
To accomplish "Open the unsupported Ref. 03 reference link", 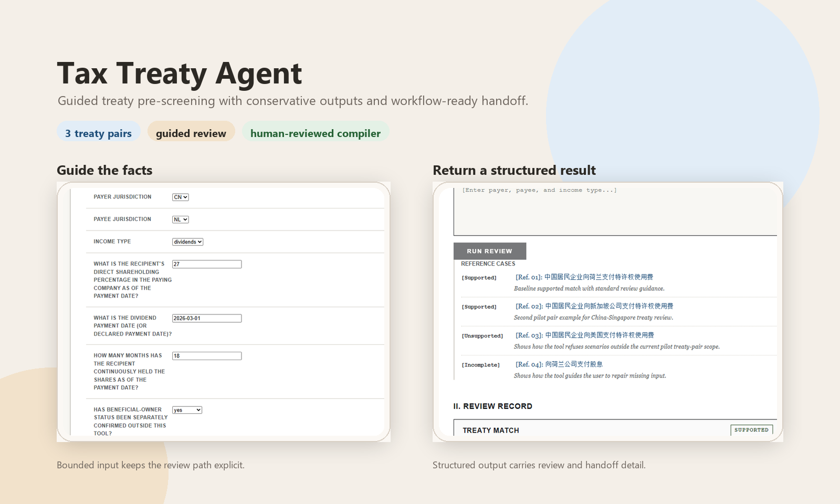I will (584, 335).
